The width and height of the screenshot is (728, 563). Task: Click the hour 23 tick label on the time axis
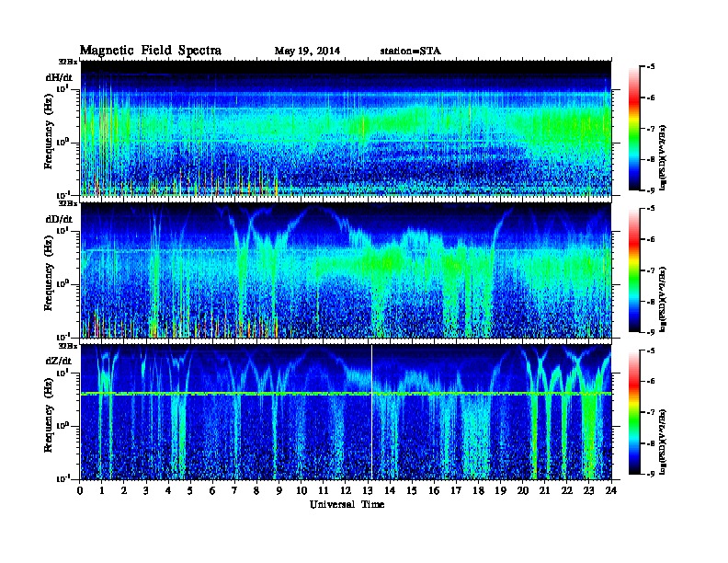point(588,490)
